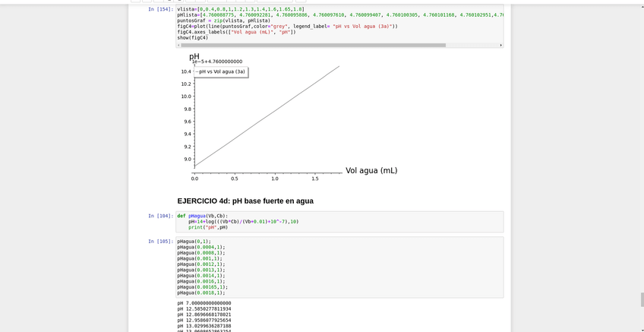
Task: Click the In [104] cell prompt
Action: coord(160,216)
